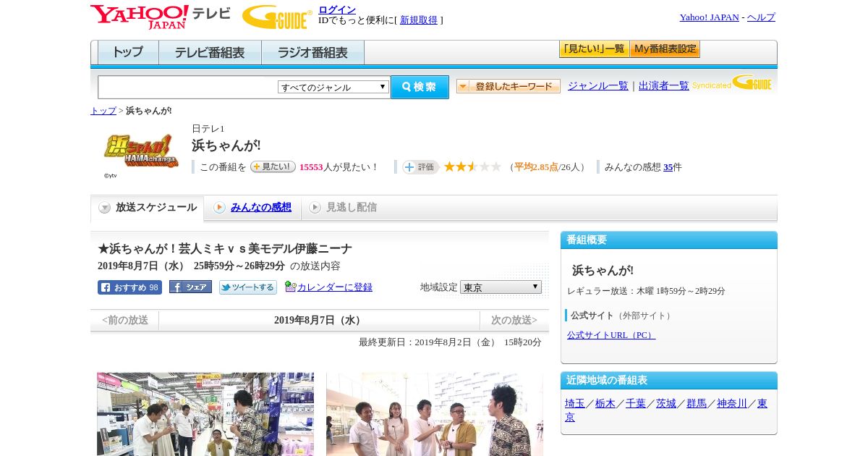
Task: Click the トップ breadcrumb link
Action: pyautogui.click(x=103, y=111)
